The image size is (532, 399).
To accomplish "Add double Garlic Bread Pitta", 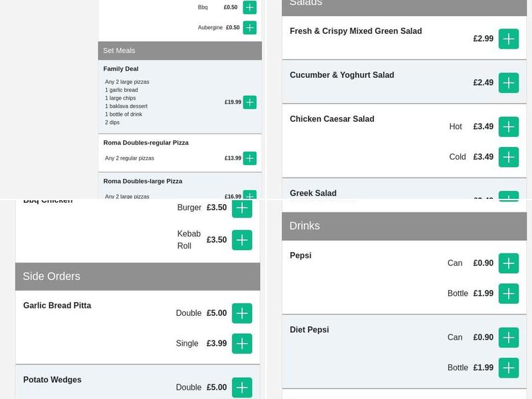I will (242, 313).
